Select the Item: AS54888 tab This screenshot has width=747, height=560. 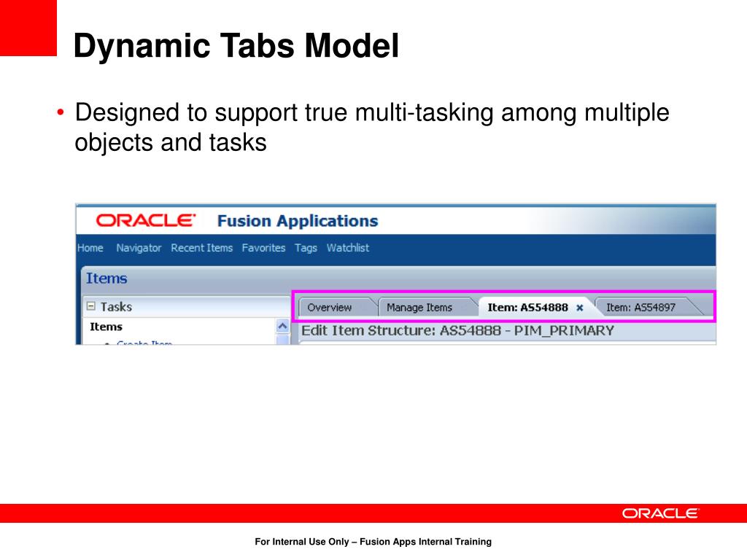tap(527, 308)
